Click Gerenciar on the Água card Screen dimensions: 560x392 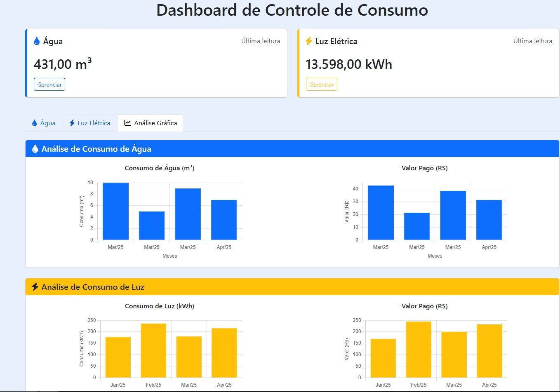click(49, 84)
